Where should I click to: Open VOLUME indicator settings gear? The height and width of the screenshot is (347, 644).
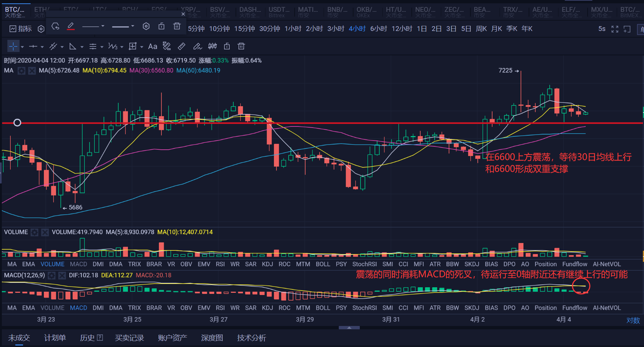[34, 232]
